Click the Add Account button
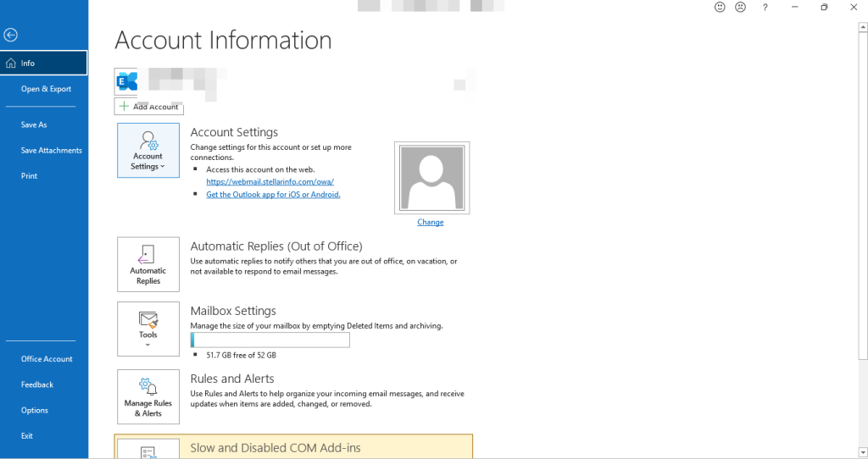This screenshot has width=868, height=459. click(148, 106)
